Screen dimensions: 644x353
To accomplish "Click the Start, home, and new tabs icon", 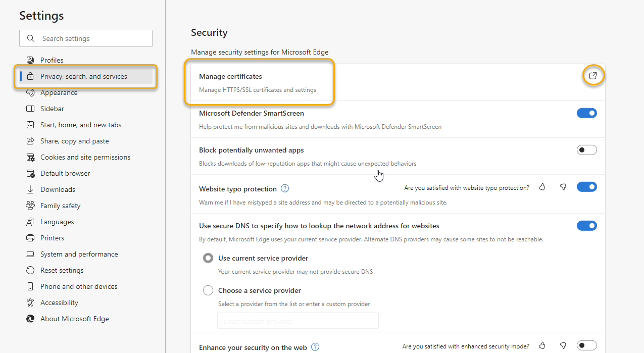I will coord(30,125).
